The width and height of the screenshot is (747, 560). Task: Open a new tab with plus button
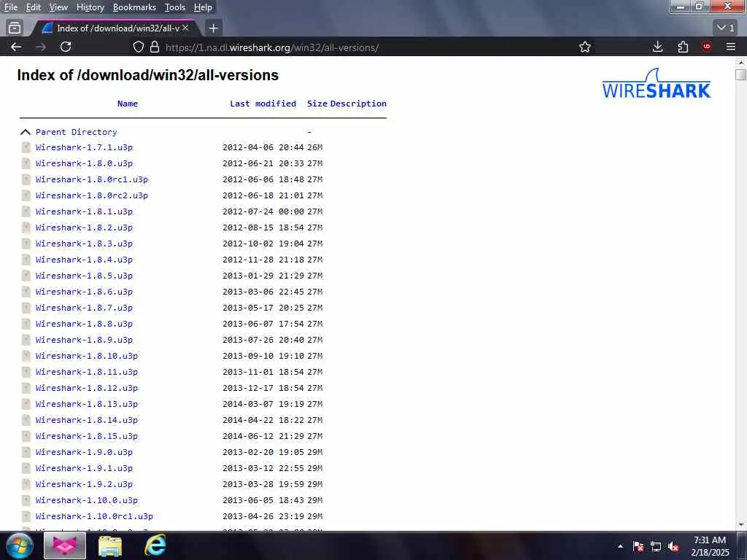pyautogui.click(x=214, y=28)
